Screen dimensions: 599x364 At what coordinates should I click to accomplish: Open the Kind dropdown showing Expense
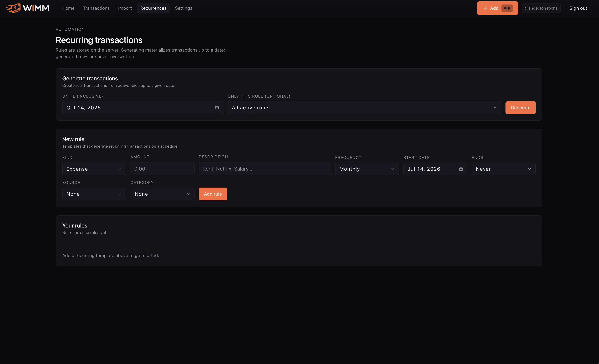(94, 169)
